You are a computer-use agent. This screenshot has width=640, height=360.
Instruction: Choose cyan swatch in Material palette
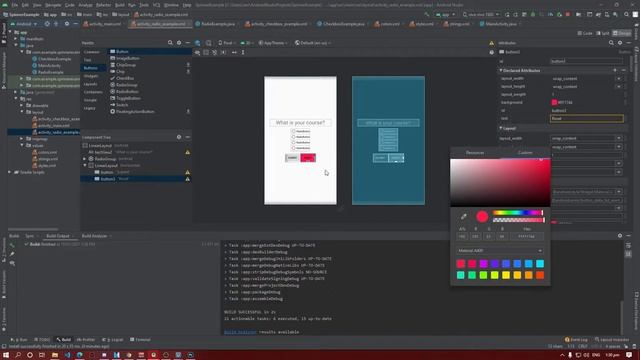point(540,264)
